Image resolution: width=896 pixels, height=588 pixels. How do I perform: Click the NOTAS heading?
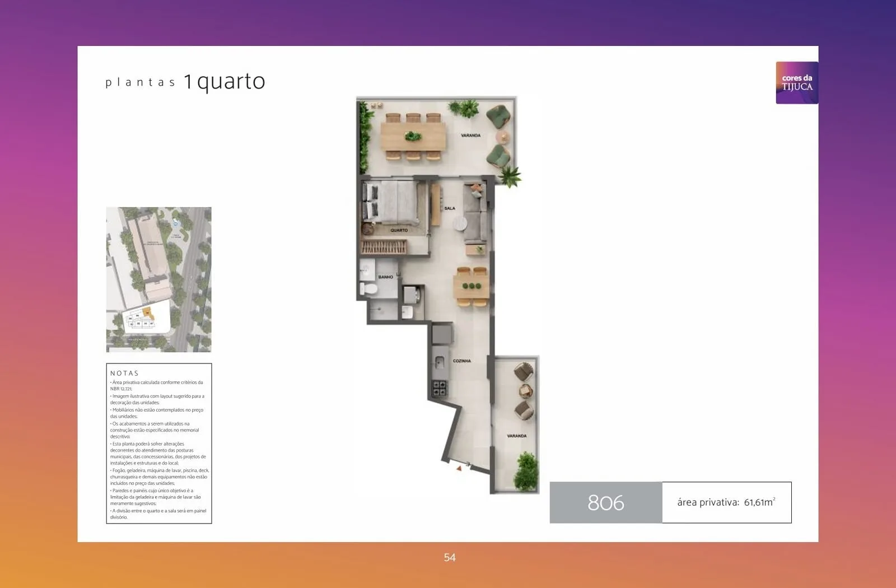point(124,373)
